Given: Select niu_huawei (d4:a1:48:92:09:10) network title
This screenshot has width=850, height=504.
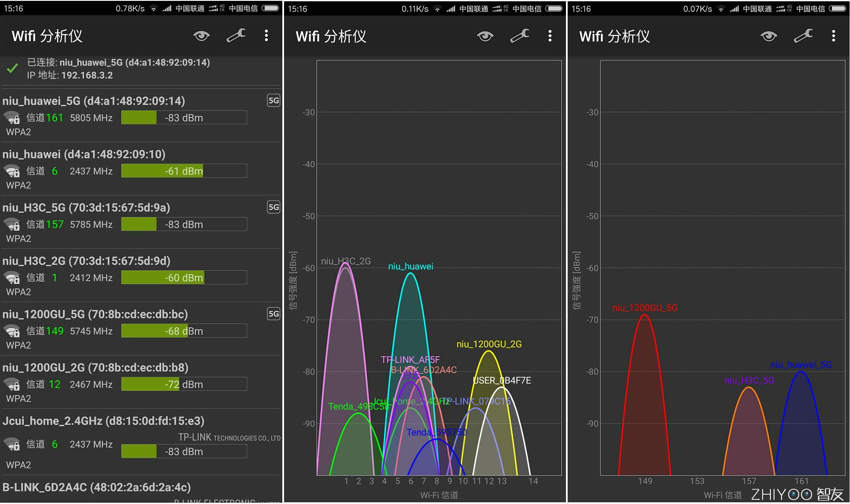Looking at the screenshot, I should 84,154.
